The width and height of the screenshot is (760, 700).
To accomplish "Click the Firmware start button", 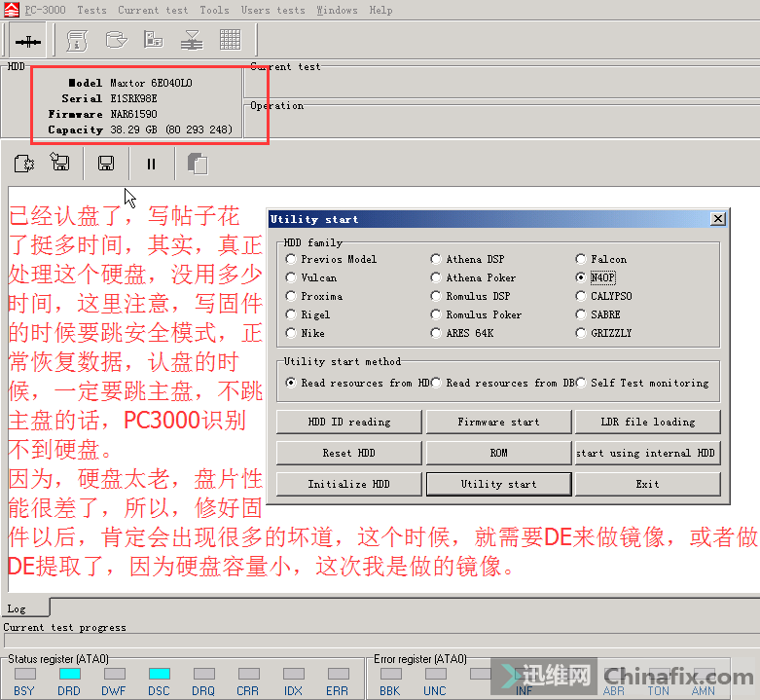I will click(x=499, y=422).
